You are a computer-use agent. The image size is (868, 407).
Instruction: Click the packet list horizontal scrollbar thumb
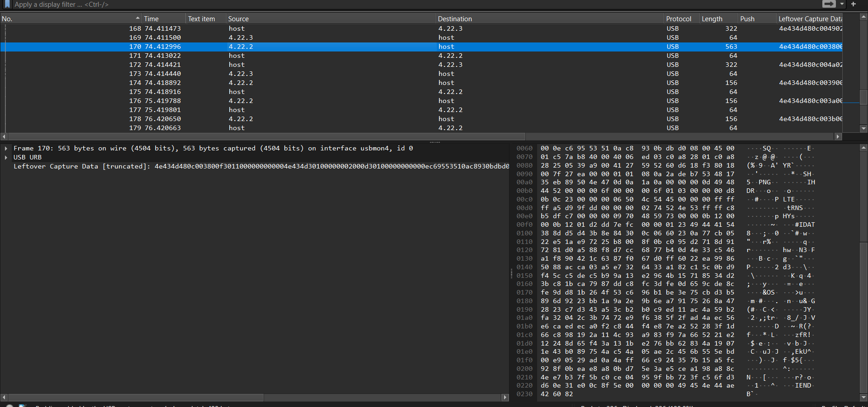click(x=267, y=136)
